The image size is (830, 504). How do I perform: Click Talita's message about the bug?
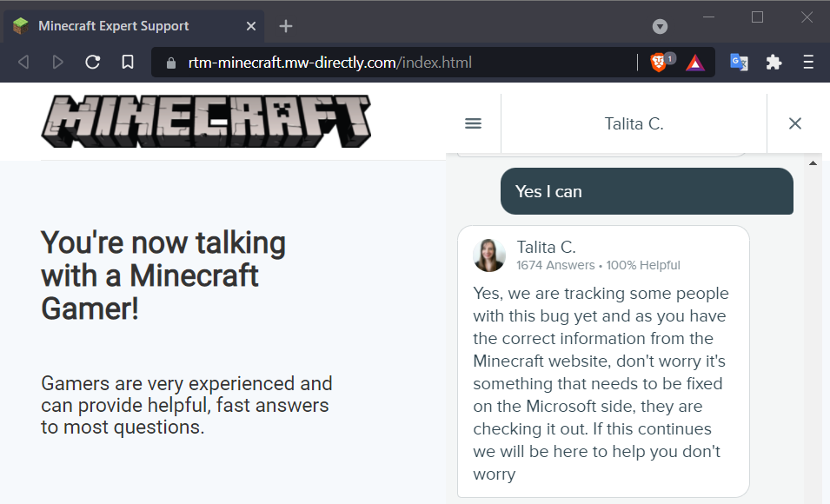pos(601,383)
